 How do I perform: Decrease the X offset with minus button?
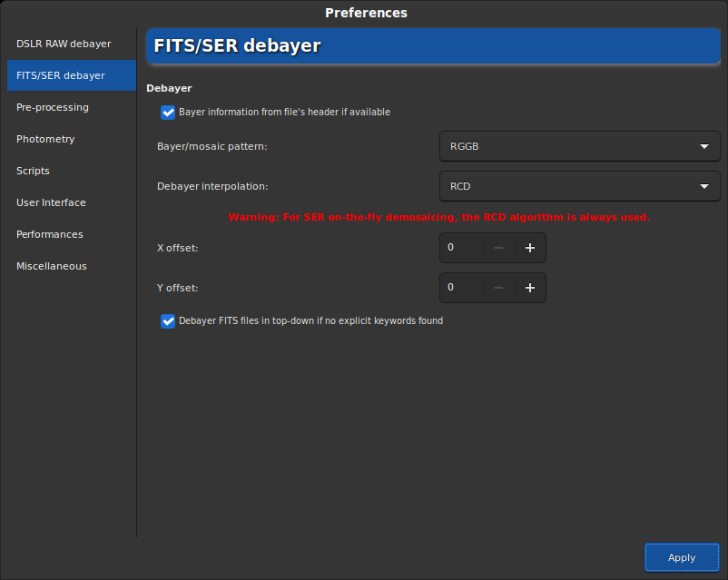[x=497, y=248]
